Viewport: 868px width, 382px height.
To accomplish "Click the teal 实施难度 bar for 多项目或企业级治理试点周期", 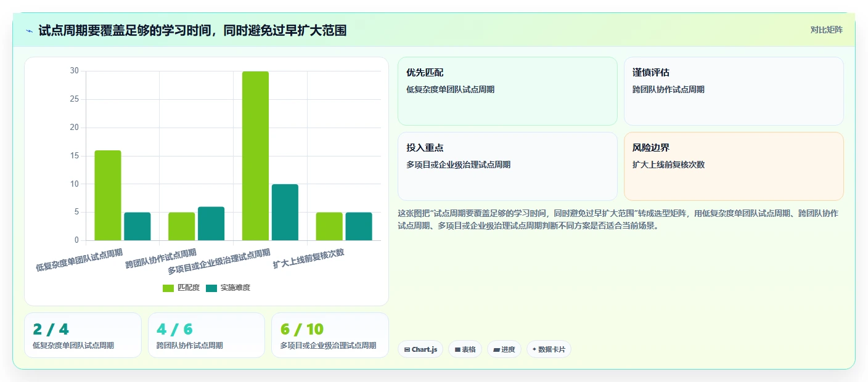I will tap(285, 212).
